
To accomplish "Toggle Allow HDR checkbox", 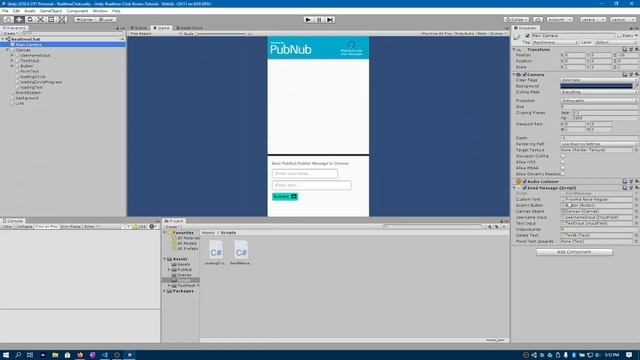I will (x=562, y=162).
